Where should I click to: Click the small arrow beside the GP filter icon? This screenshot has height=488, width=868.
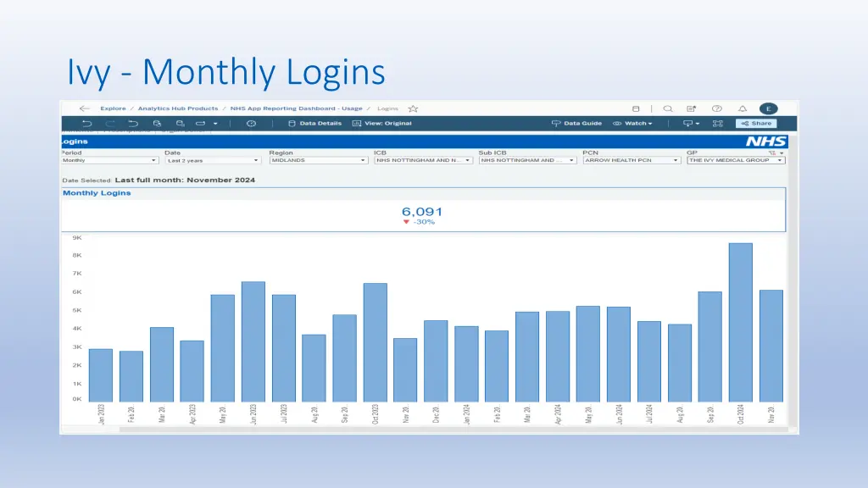tap(782, 153)
